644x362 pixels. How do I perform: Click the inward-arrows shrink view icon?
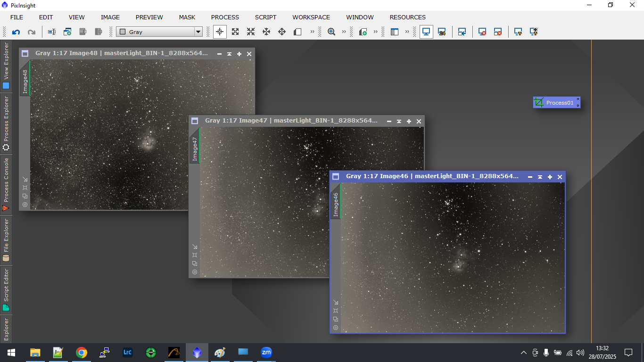pos(251,32)
